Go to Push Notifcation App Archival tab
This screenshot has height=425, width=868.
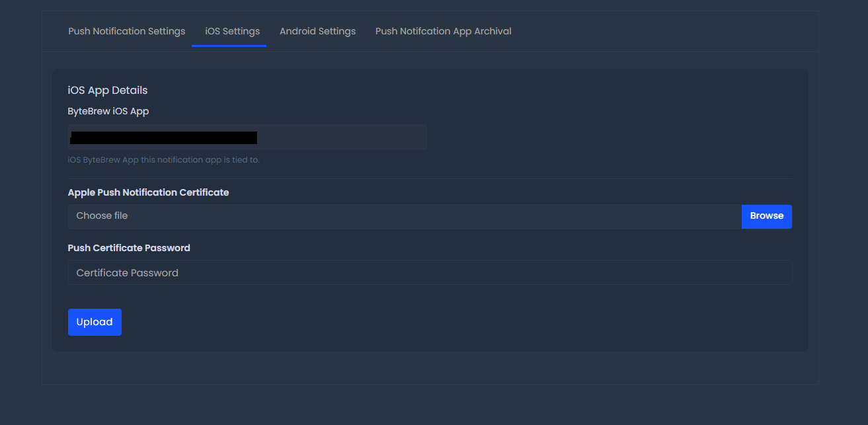point(443,31)
